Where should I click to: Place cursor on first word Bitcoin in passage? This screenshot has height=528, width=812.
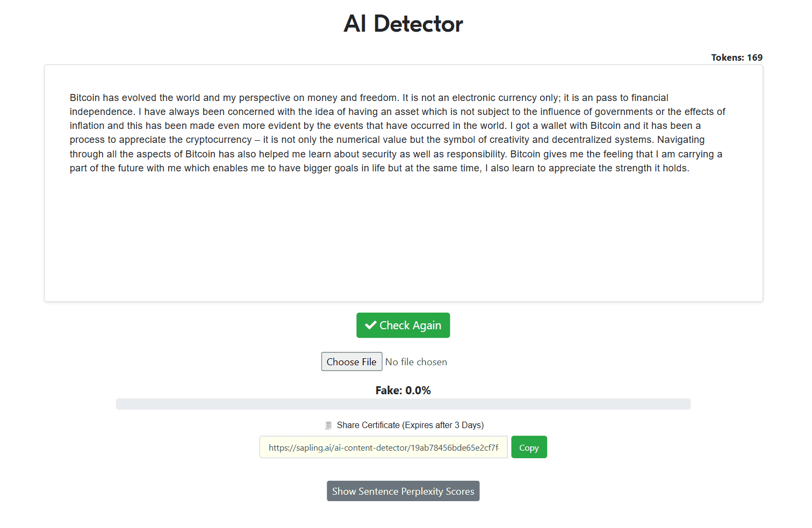point(85,98)
